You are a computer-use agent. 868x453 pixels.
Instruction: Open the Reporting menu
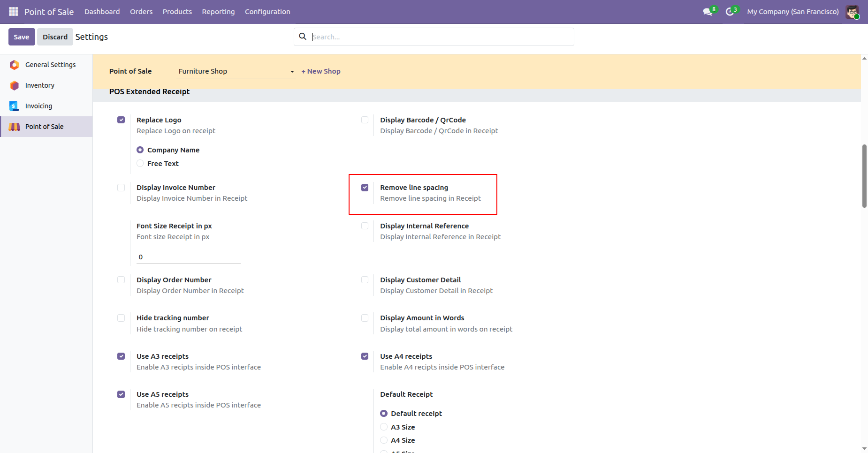click(x=218, y=12)
